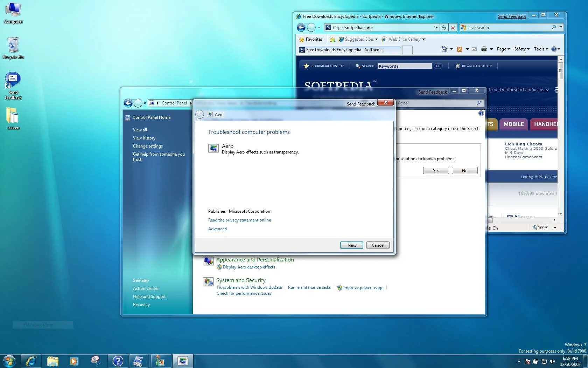Open the Snipping Tool taskbar icon
This screenshot has height=368, width=588.
[x=96, y=361]
